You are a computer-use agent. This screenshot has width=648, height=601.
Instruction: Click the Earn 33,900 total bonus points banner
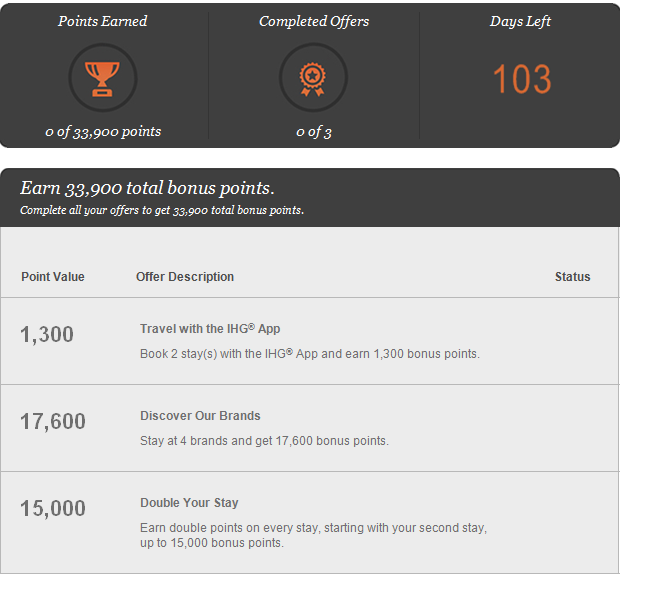click(147, 189)
